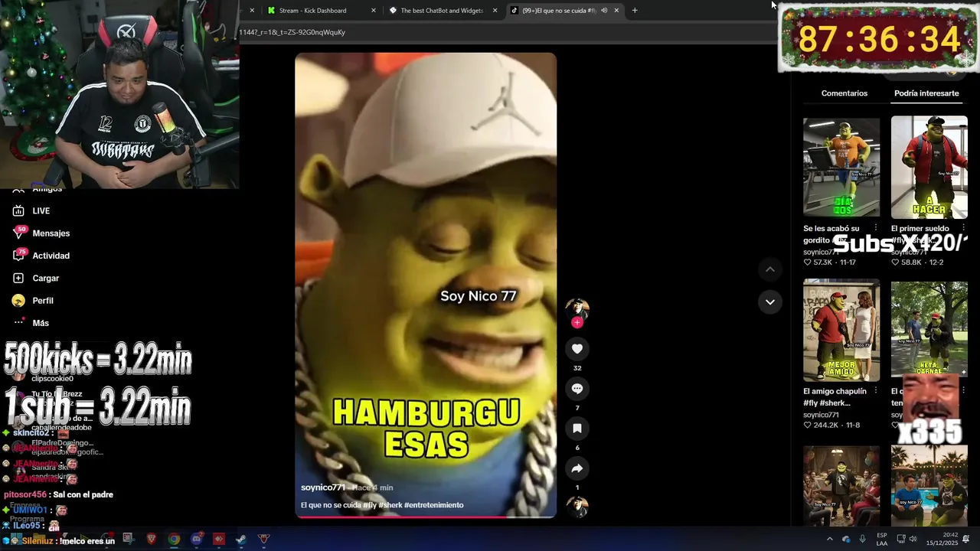
Task: Open the sound disc below share count
Action: point(577,507)
